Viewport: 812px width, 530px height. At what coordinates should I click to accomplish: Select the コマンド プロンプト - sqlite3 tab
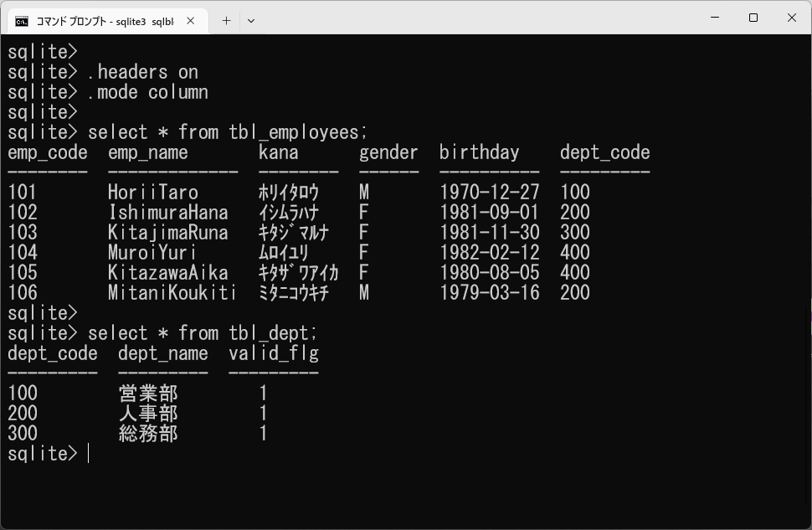104,21
